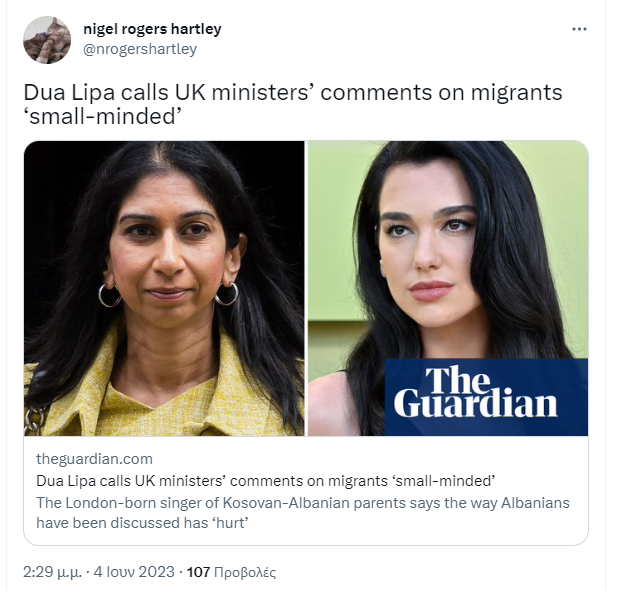This screenshot has width=623, height=591.
Task: Open nigel rogers hartley's profile avatar
Action: (x=47, y=40)
